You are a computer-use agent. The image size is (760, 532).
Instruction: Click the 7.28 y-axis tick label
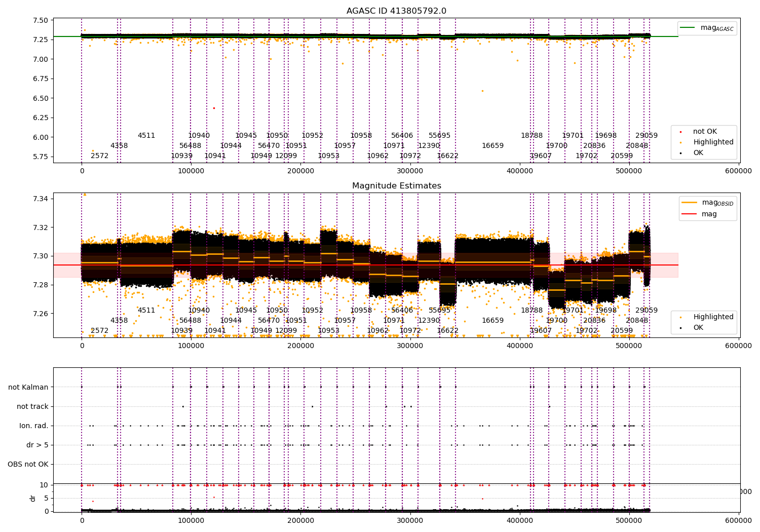(x=40, y=285)
